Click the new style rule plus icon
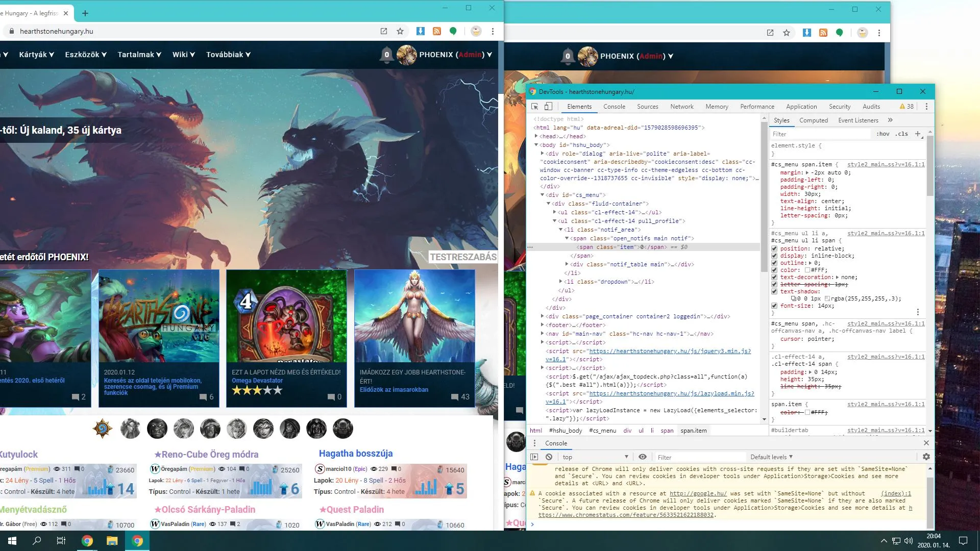Image resolution: width=980 pixels, height=551 pixels. point(918,134)
